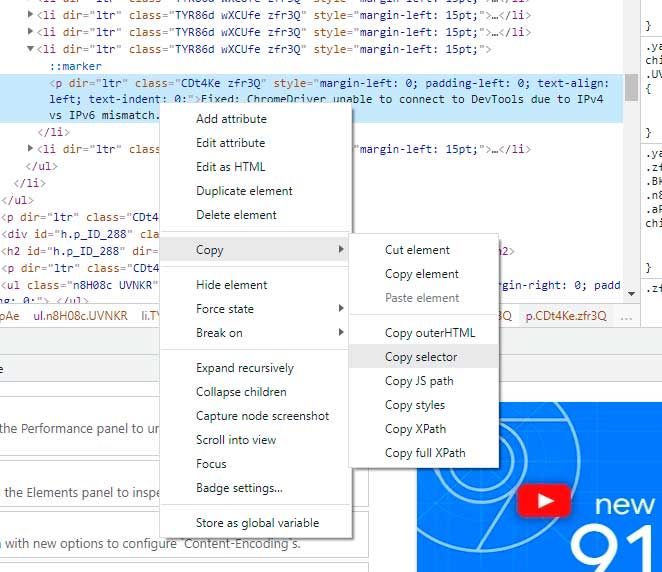
Task: Open the new 91 video thumbnail
Action: click(x=539, y=487)
